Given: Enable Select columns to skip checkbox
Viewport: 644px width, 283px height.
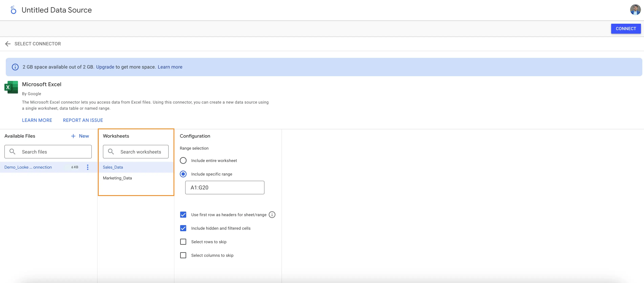Looking at the screenshot, I should click(183, 255).
